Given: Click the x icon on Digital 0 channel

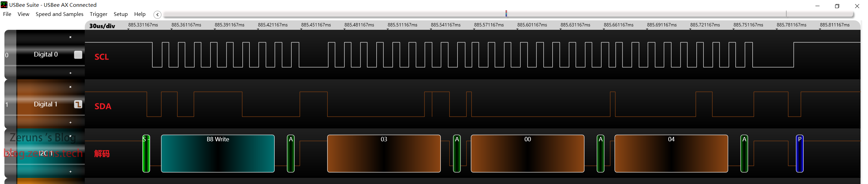Looking at the screenshot, I should (70, 37).
